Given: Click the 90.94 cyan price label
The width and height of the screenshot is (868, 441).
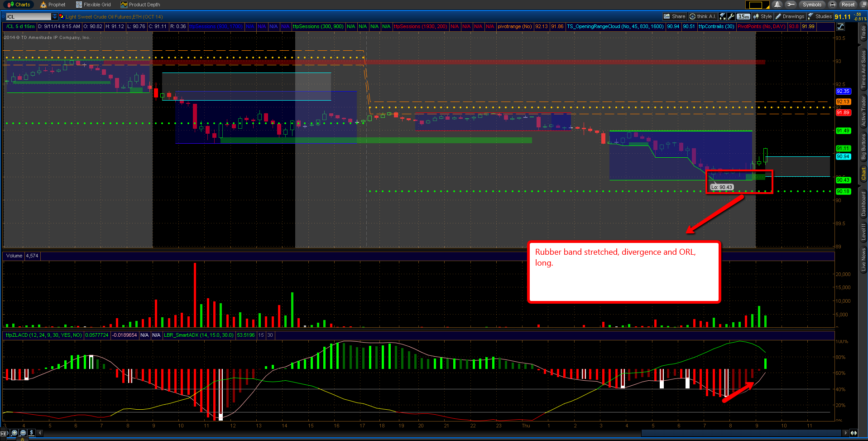Looking at the screenshot, I should pos(843,156).
